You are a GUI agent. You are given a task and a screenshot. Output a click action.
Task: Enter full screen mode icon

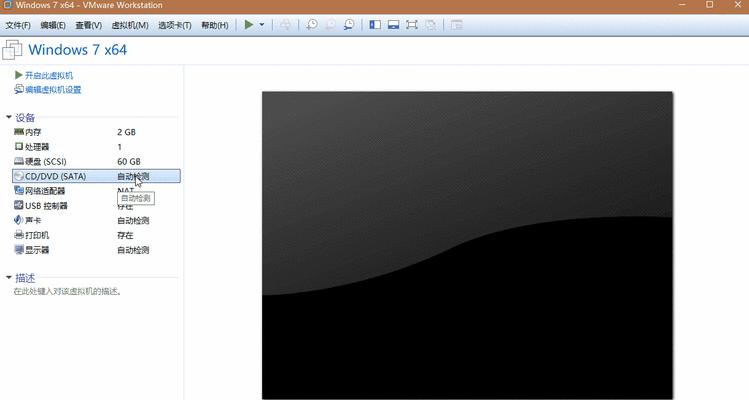pos(411,24)
